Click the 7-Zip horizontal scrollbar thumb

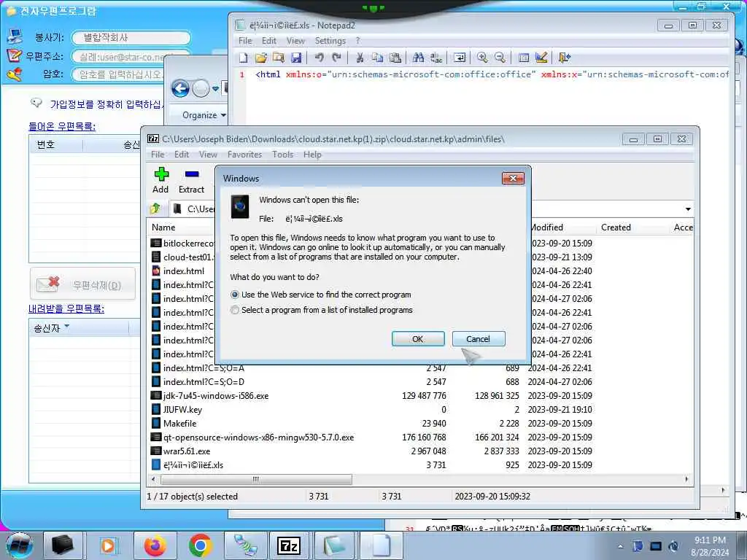click(256, 479)
